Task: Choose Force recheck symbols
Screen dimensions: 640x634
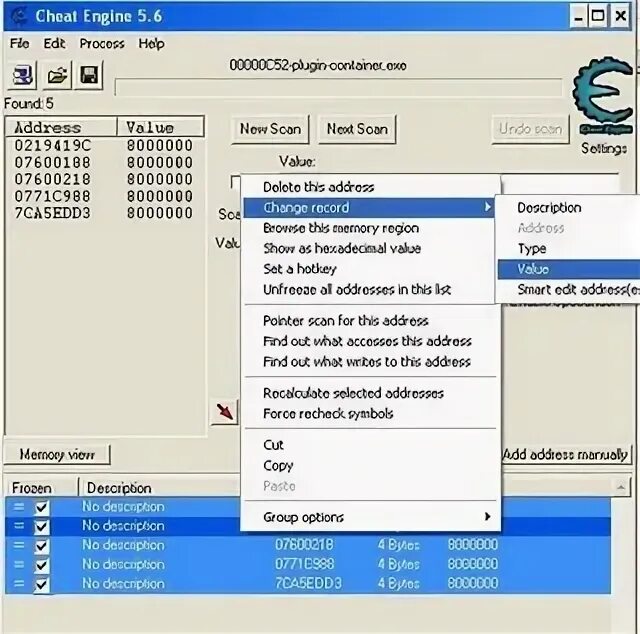Action: click(328, 414)
